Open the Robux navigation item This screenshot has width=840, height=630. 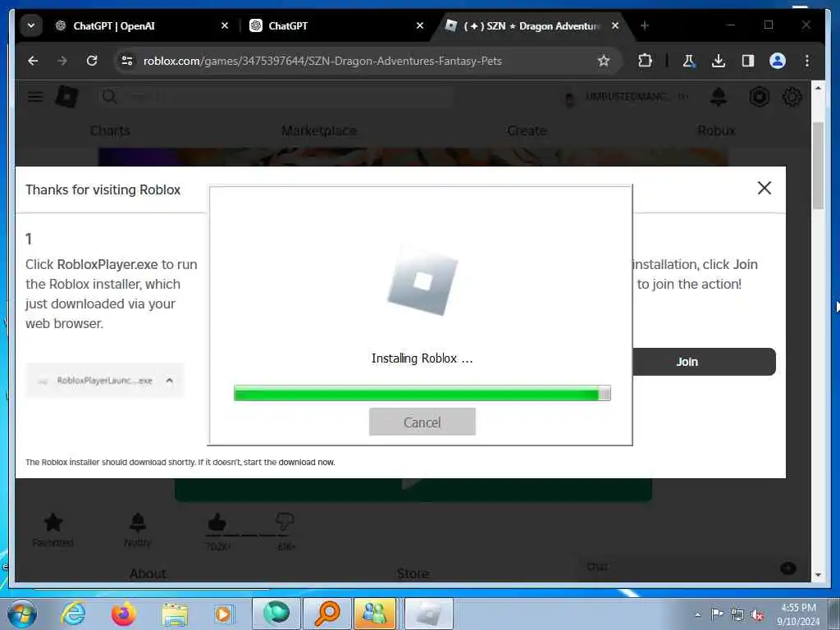point(716,130)
